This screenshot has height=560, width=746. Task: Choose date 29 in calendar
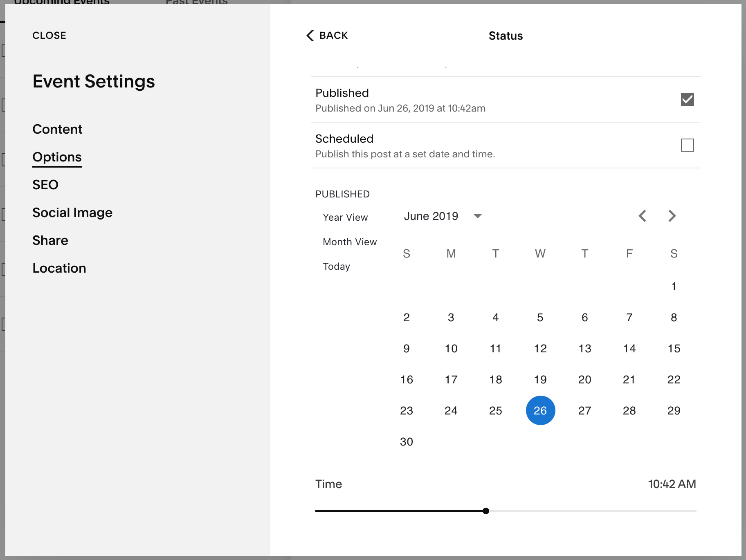point(674,410)
